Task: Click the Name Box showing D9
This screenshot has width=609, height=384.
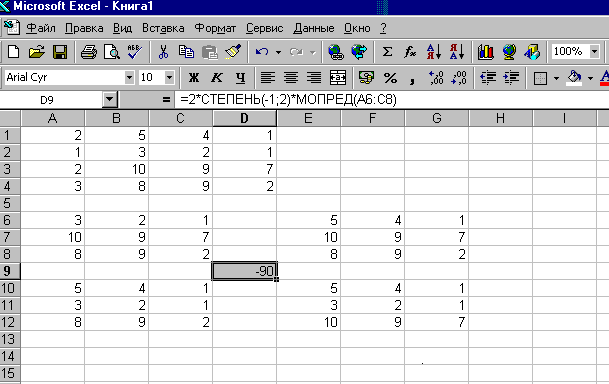Action: (x=52, y=100)
